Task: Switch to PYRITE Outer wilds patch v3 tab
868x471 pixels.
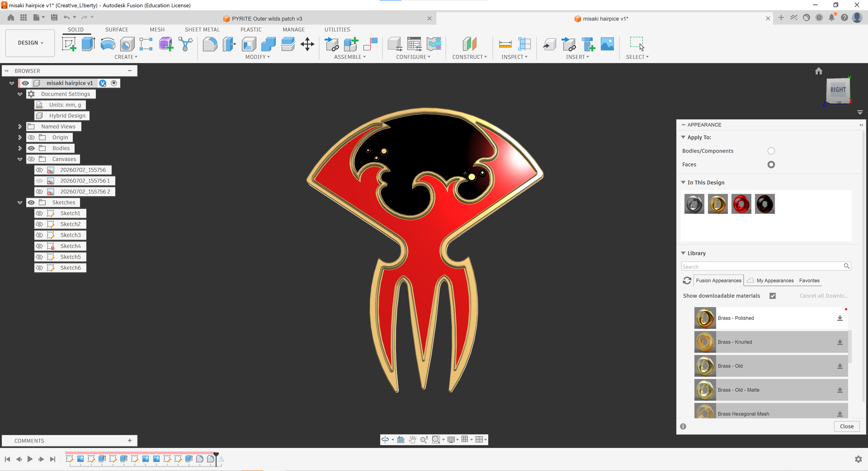Action: [x=267, y=19]
